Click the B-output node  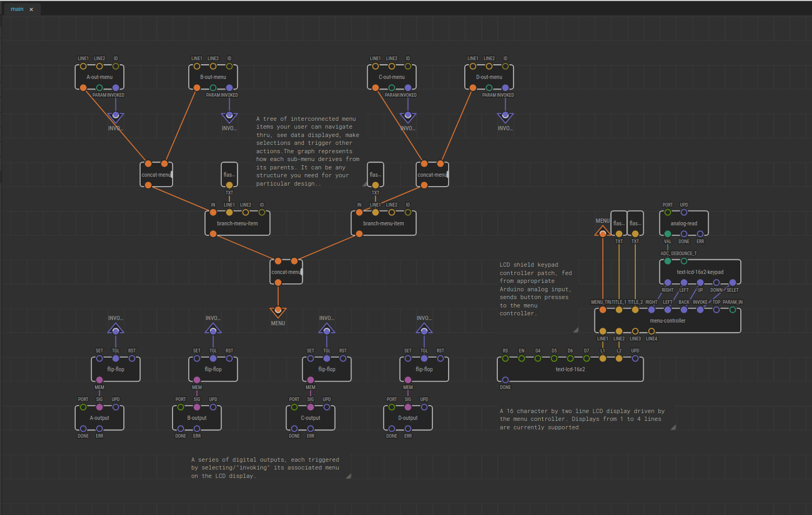197,418
